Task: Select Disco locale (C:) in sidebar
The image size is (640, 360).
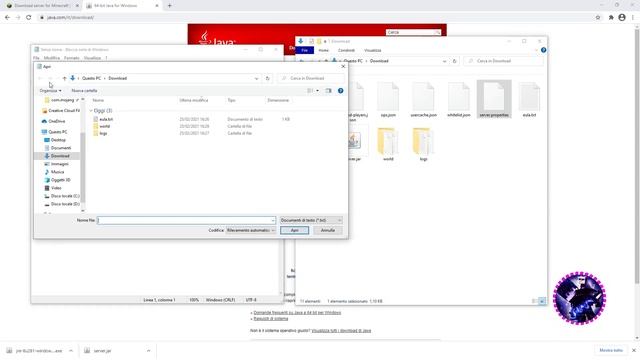Action: point(62,196)
